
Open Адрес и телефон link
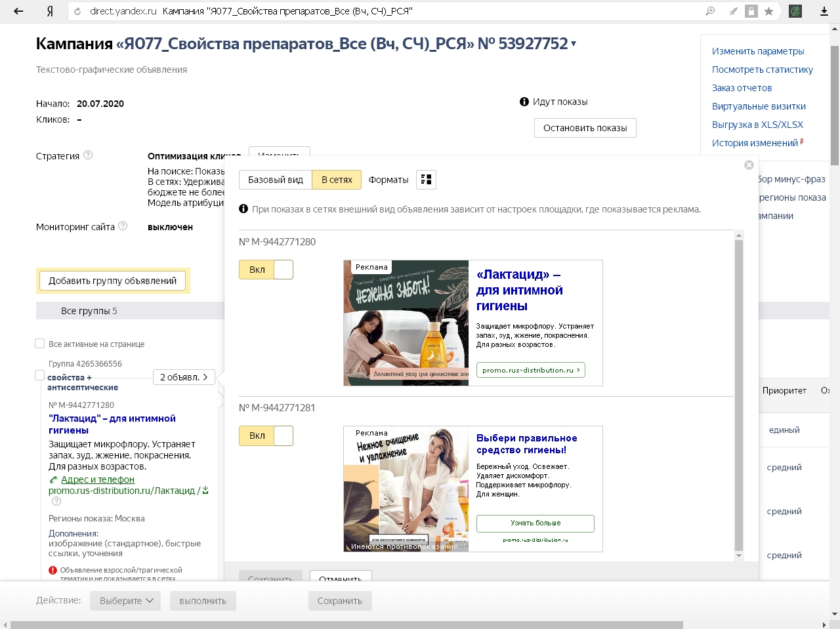tap(98, 479)
